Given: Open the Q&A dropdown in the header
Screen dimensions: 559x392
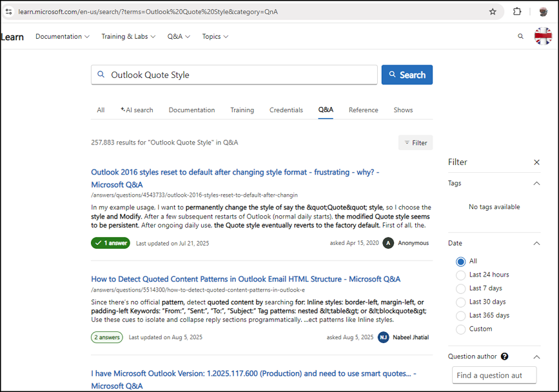Looking at the screenshot, I should pos(179,36).
